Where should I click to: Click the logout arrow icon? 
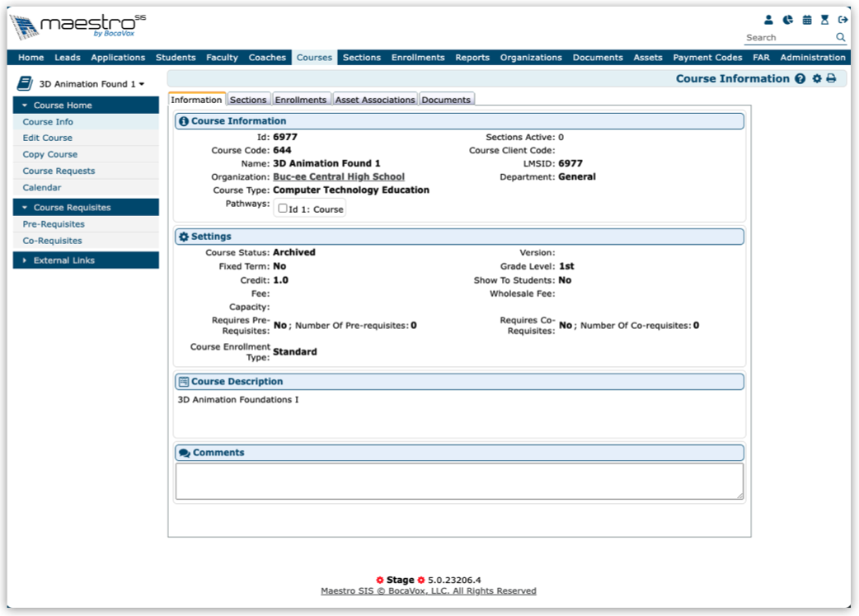coord(843,20)
